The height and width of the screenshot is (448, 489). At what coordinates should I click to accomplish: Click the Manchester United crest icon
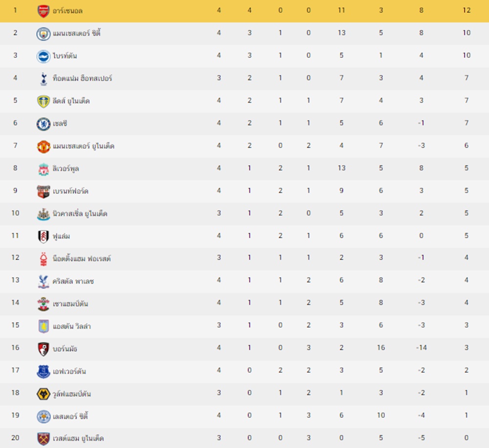[44, 146]
